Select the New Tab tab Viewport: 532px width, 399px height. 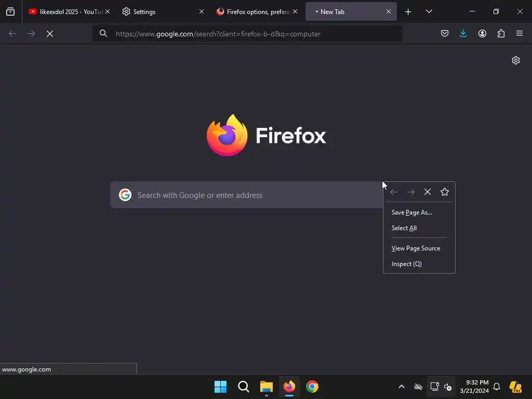tap(351, 11)
